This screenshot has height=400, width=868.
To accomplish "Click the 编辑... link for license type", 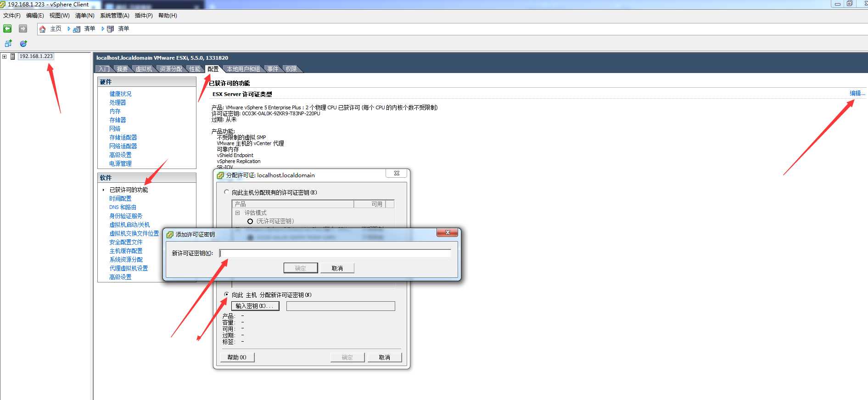I will tap(857, 93).
